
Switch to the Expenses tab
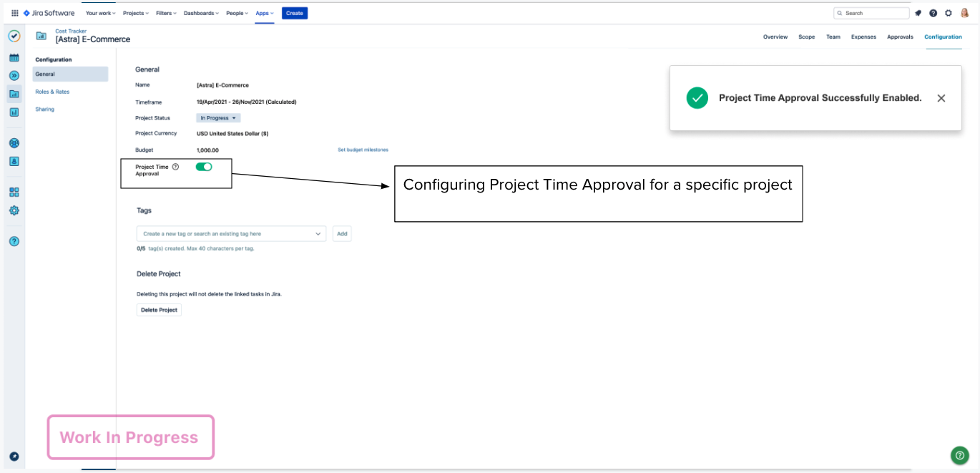pos(863,36)
